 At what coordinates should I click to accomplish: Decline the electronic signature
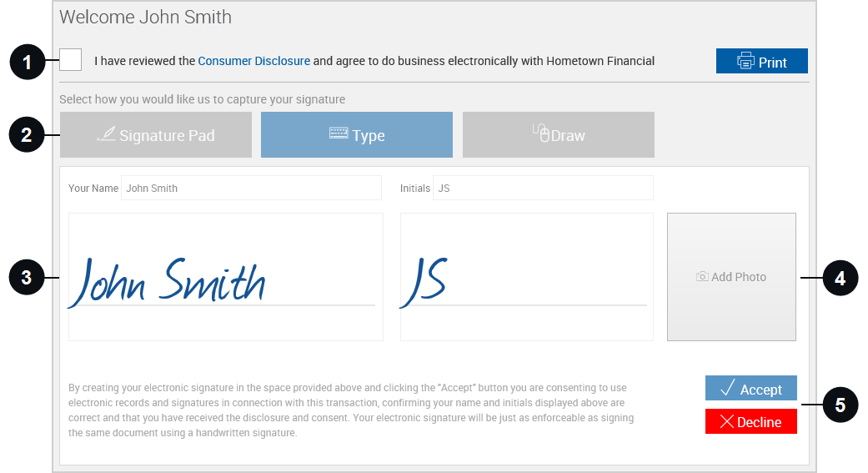coord(750,421)
